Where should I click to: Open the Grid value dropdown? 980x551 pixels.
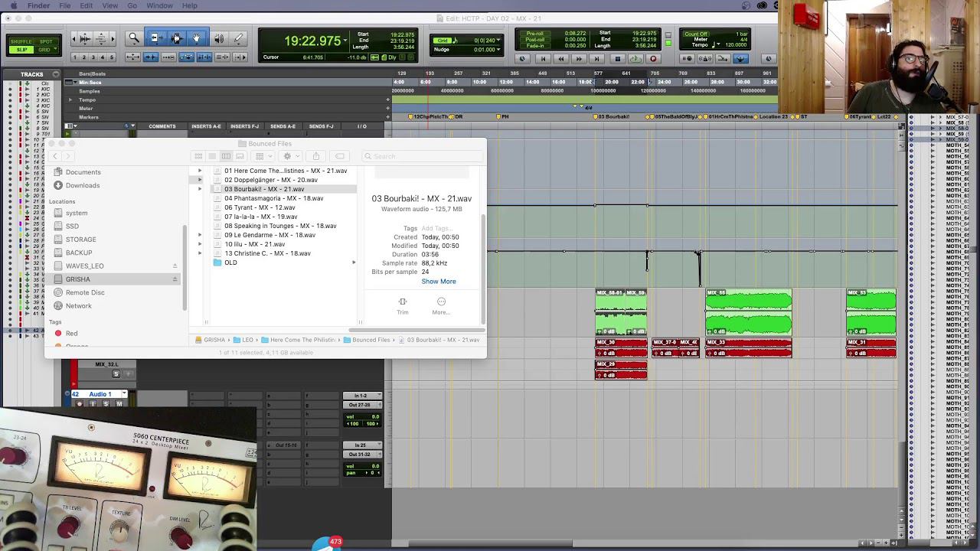(x=498, y=40)
